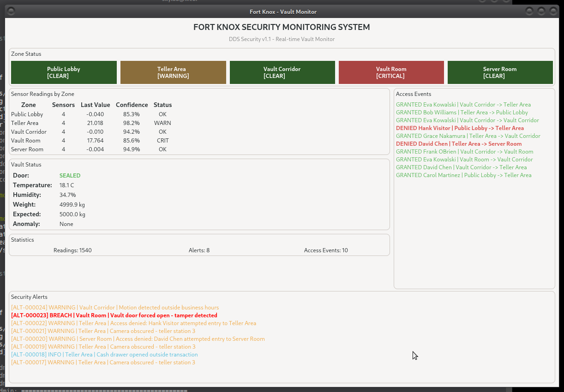Click the Alerts: 8 statistic counter
Image resolution: width=564 pixels, height=392 pixels.
coord(199,250)
